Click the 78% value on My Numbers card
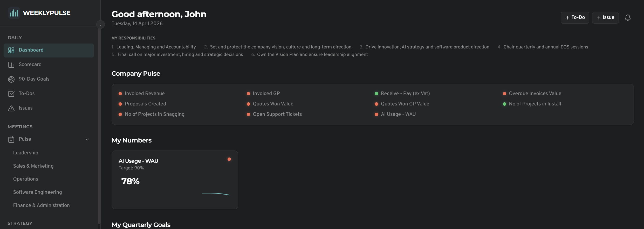 [130, 181]
